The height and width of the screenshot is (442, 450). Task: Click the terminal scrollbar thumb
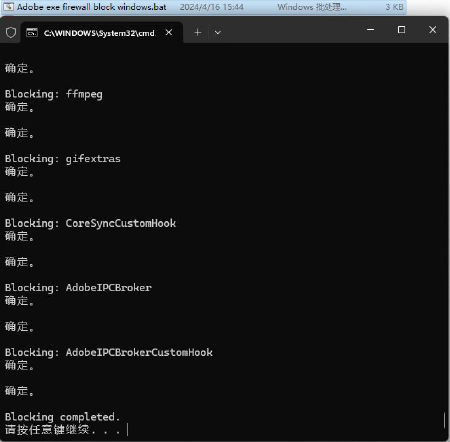click(x=445, y=420)
